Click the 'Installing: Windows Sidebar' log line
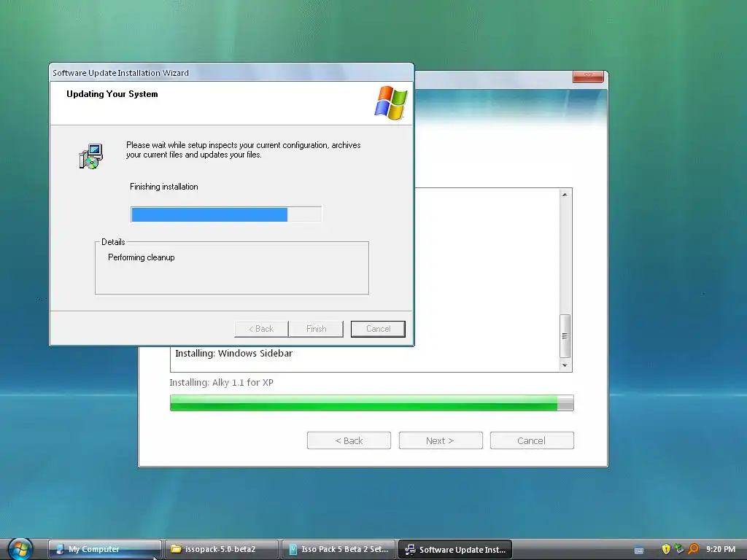 click(233, 354)
